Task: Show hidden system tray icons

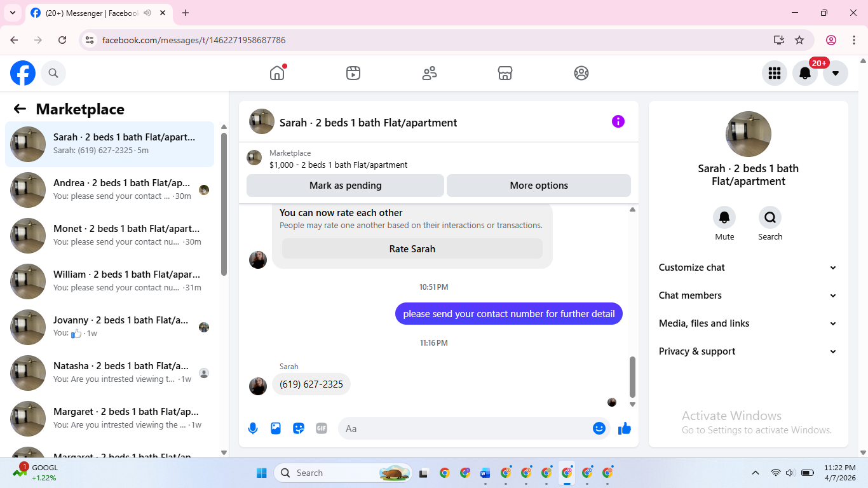Action: pos(756,473)
